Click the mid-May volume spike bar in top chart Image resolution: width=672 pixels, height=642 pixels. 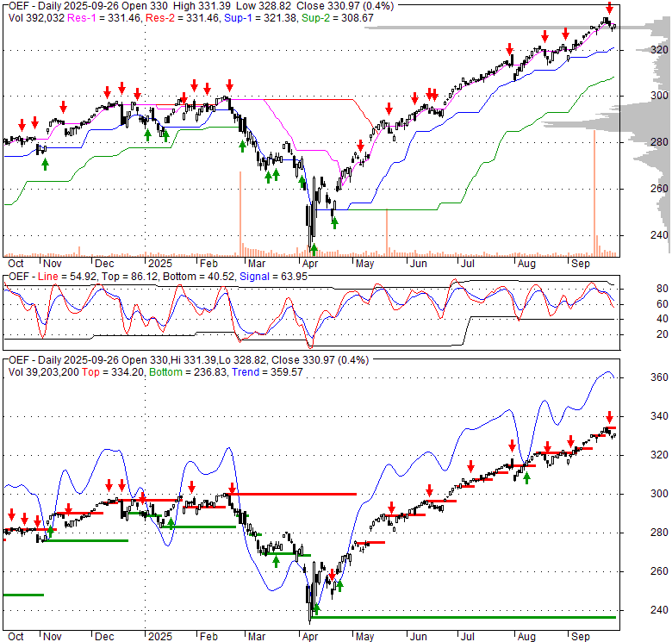coord(387,233)
